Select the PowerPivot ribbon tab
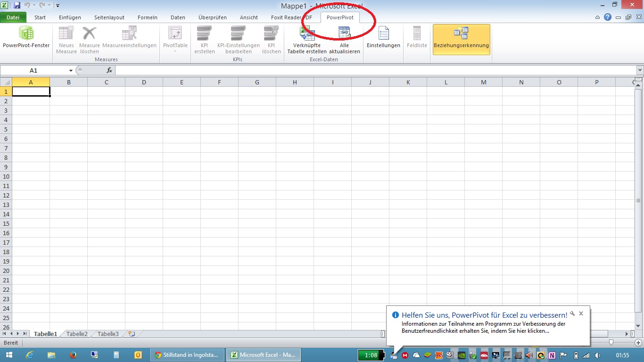 click(340, 17)
